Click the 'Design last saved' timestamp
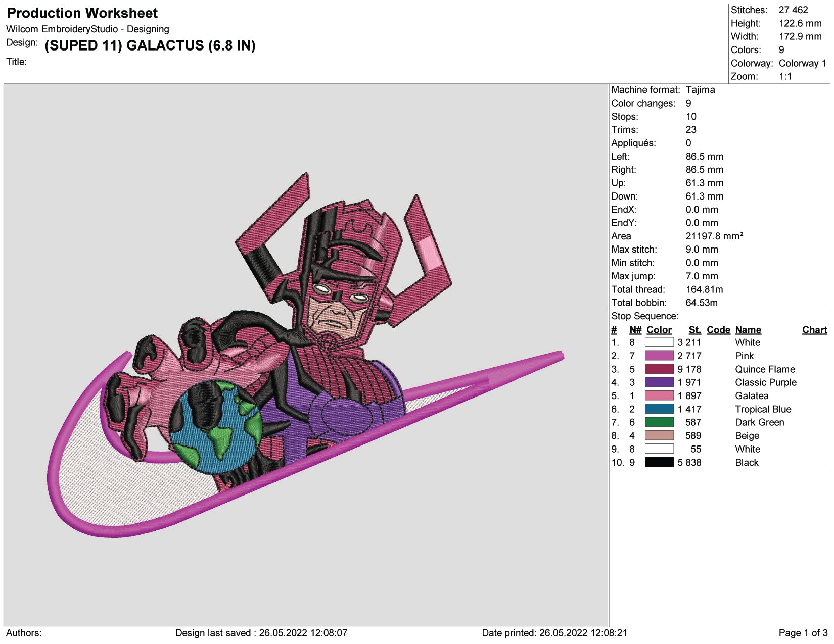 tap(261, 633)
